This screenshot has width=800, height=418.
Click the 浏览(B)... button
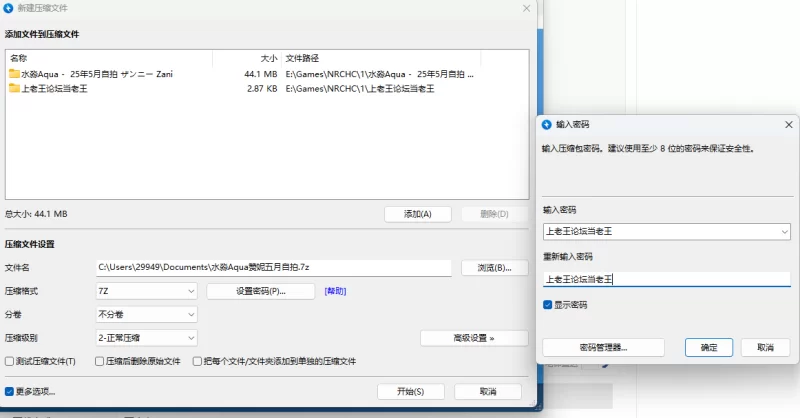[494, 267]
